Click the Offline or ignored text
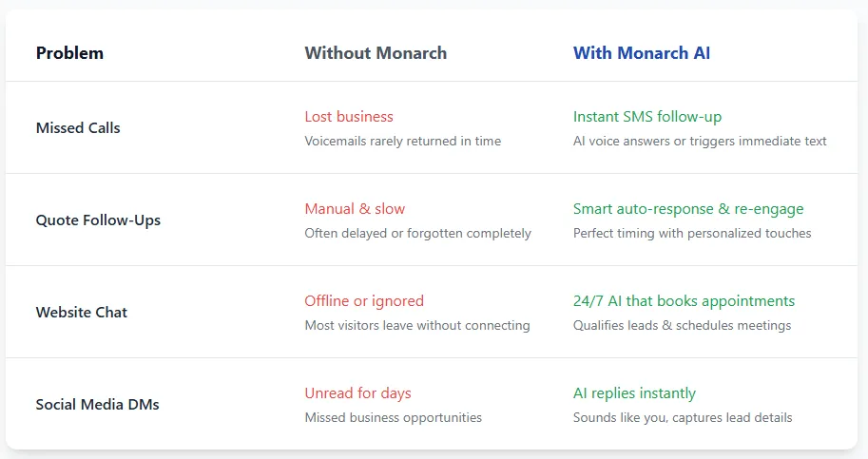This screenshot has height=459, width=868. (364, 301)
